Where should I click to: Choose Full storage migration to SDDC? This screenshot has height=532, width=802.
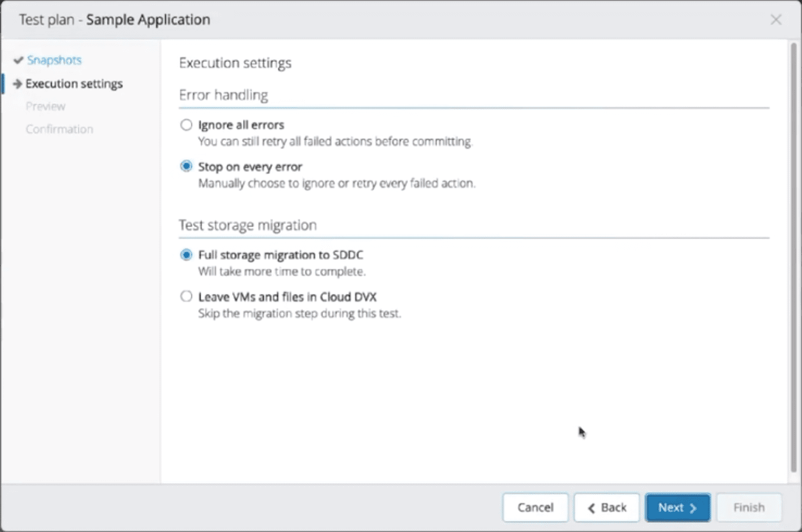tap(186, 255)
